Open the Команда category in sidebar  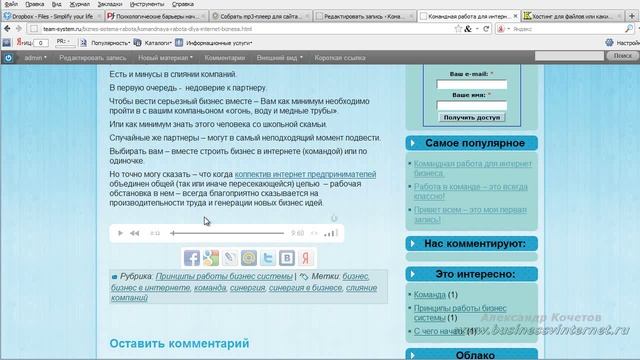point(429,295)
